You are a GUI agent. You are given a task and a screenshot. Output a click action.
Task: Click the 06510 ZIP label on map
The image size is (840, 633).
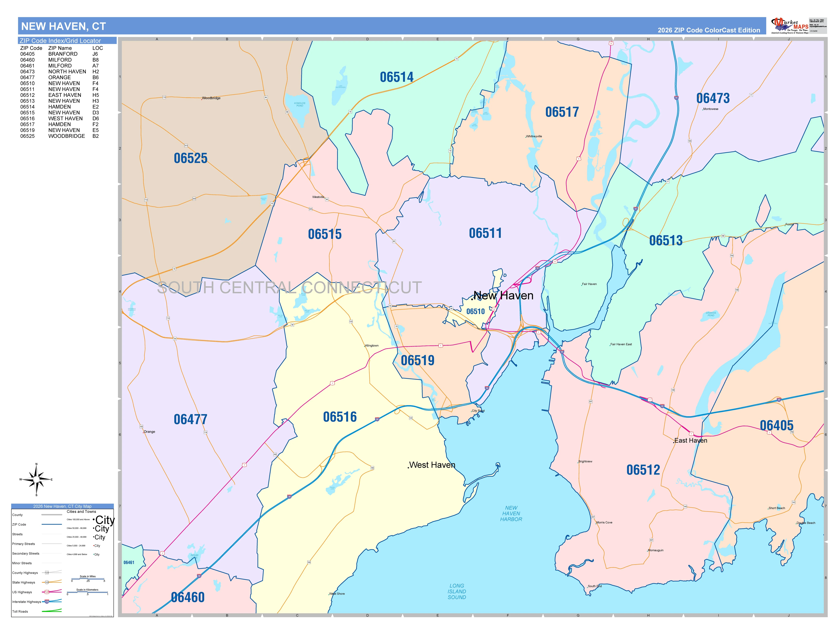(x=475, y=312)
